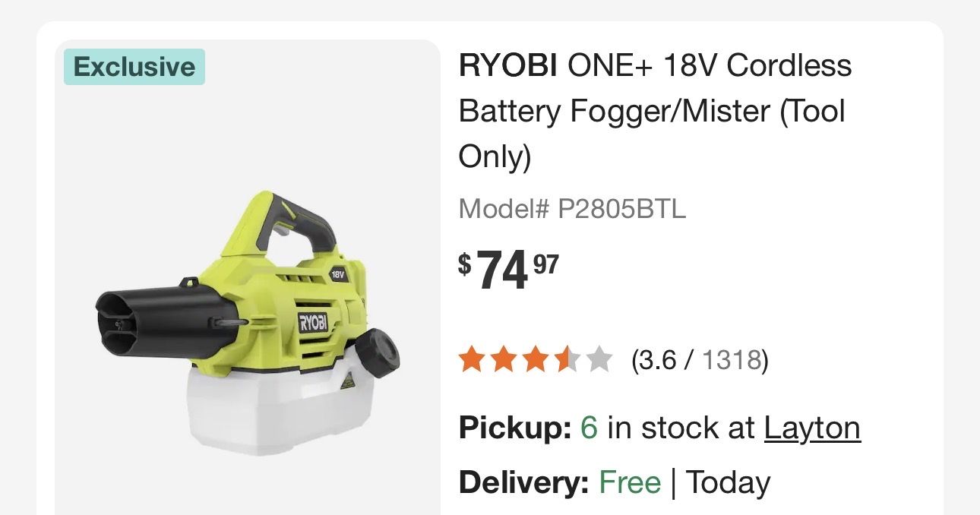Click the green Free delivery text

[630, 483]
